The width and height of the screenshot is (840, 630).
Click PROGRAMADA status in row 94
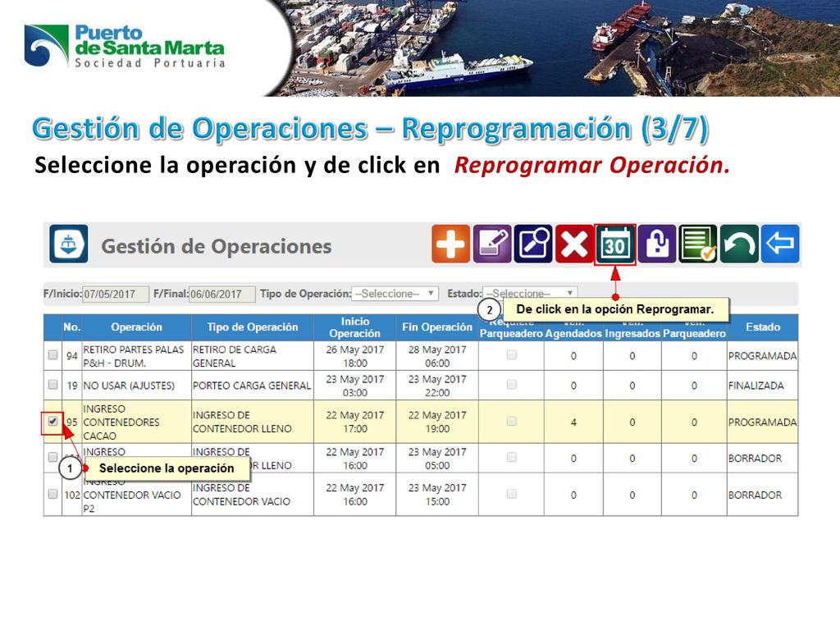[762, 356]
